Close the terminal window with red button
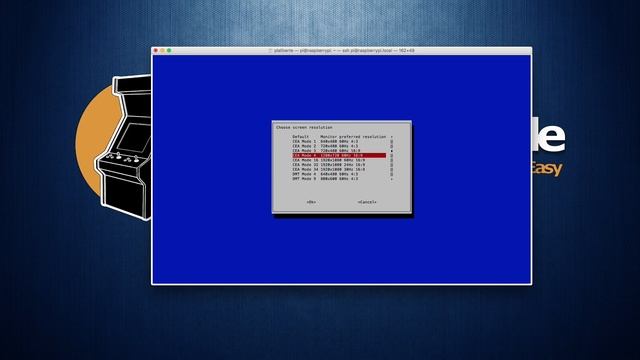Screen dimensions: 640x360 156,51
